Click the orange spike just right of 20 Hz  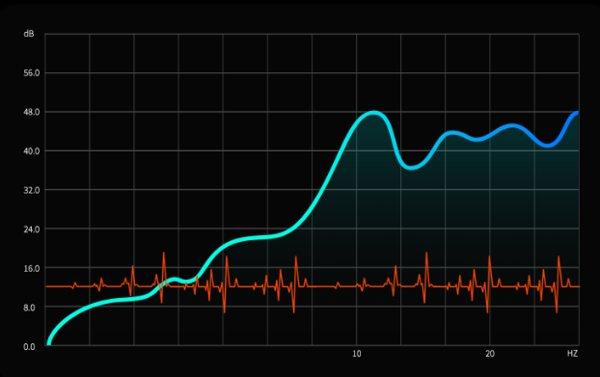[489, 284]
